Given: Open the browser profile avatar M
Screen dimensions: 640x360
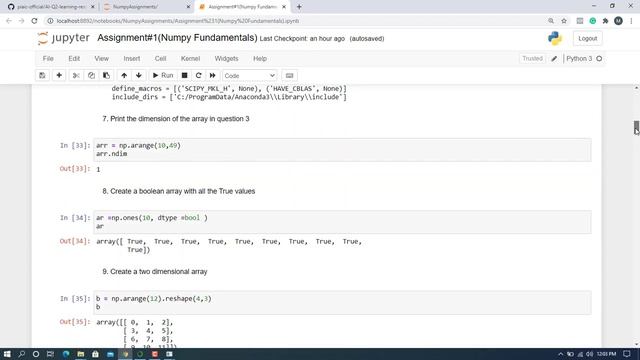Looking at the screenshot, I should click(618, 21).
